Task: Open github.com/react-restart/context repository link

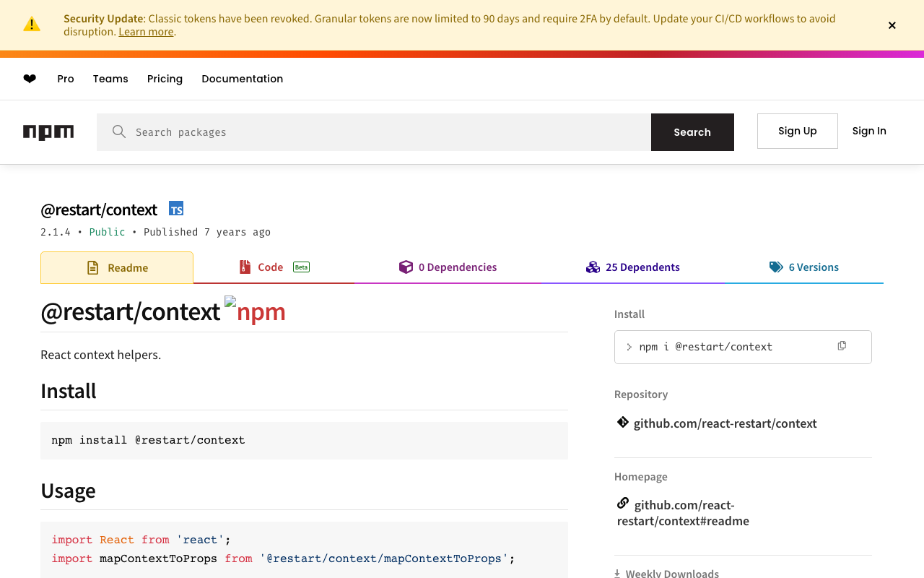Action: (x=725, y=423)
